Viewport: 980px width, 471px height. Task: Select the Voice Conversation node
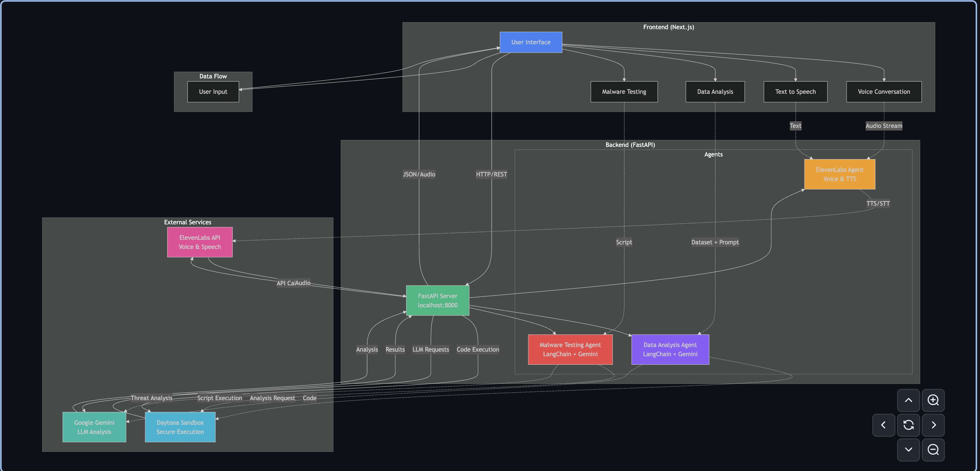tap(883, 92)
